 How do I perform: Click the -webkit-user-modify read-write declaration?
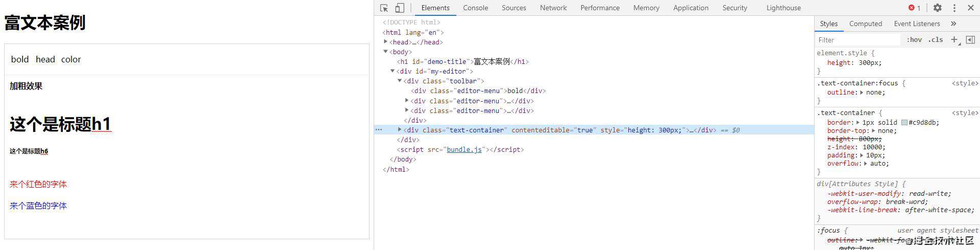point(889,193)
